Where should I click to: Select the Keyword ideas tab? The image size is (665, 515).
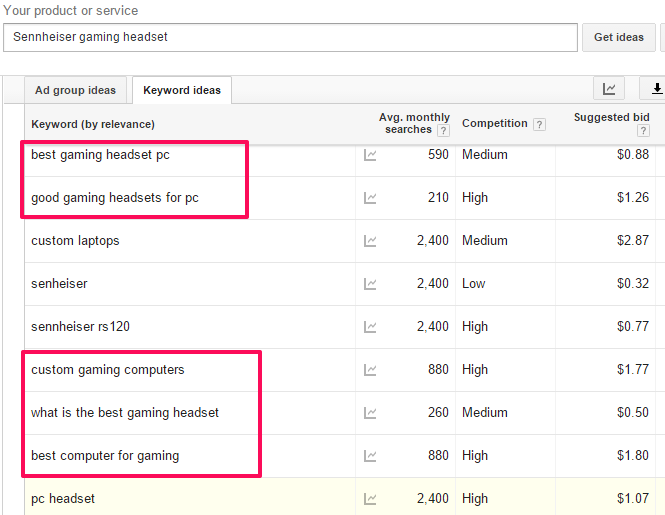pos(182,90)
